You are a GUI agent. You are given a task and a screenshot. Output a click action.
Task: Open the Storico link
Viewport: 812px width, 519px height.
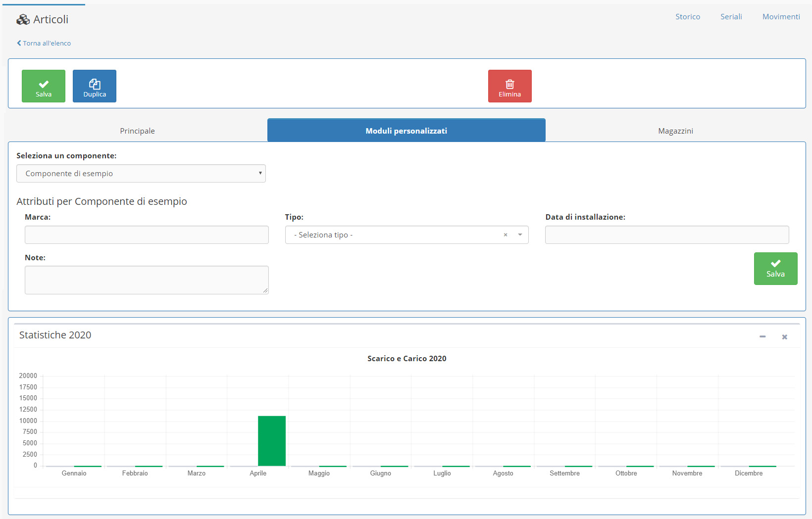pos(688,17)
